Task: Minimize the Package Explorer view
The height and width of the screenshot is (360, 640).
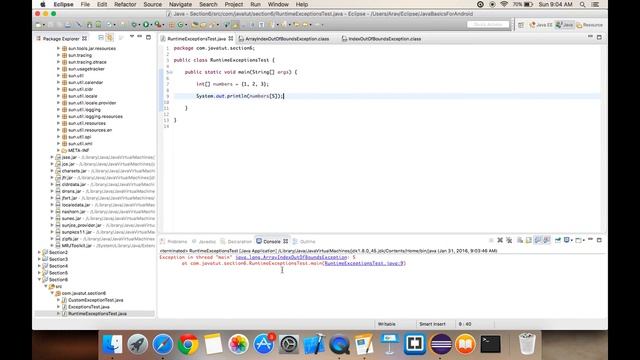Action: click(139, 37)
